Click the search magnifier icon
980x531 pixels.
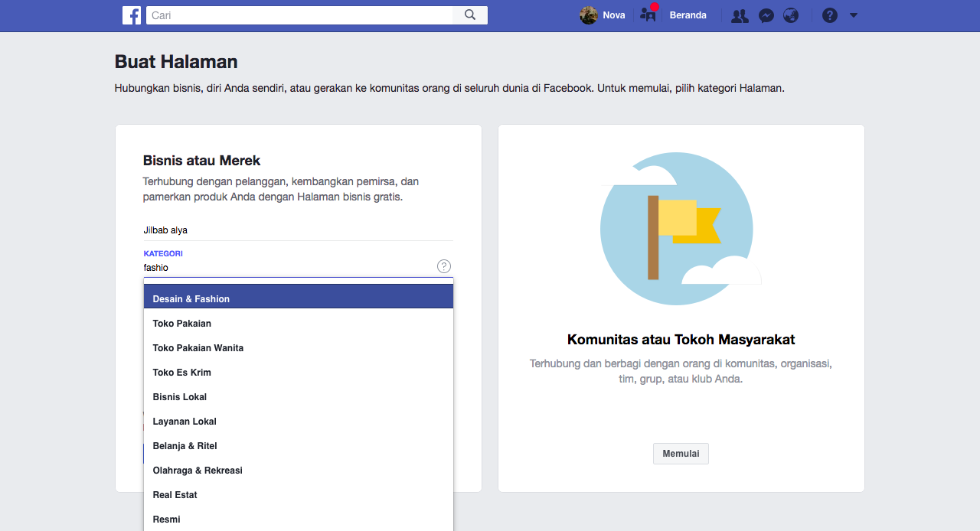tap(470, 15)
